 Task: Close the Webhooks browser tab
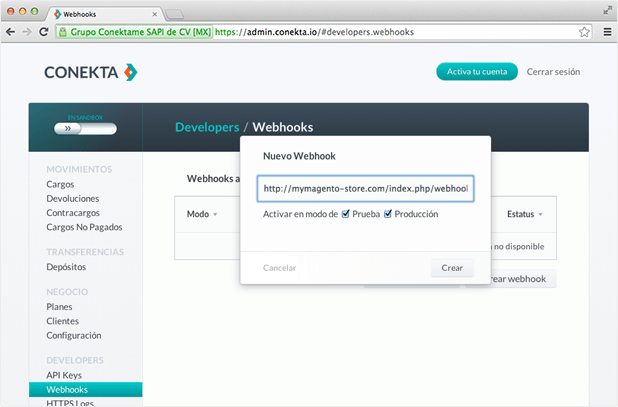click(x=154, y=14)
